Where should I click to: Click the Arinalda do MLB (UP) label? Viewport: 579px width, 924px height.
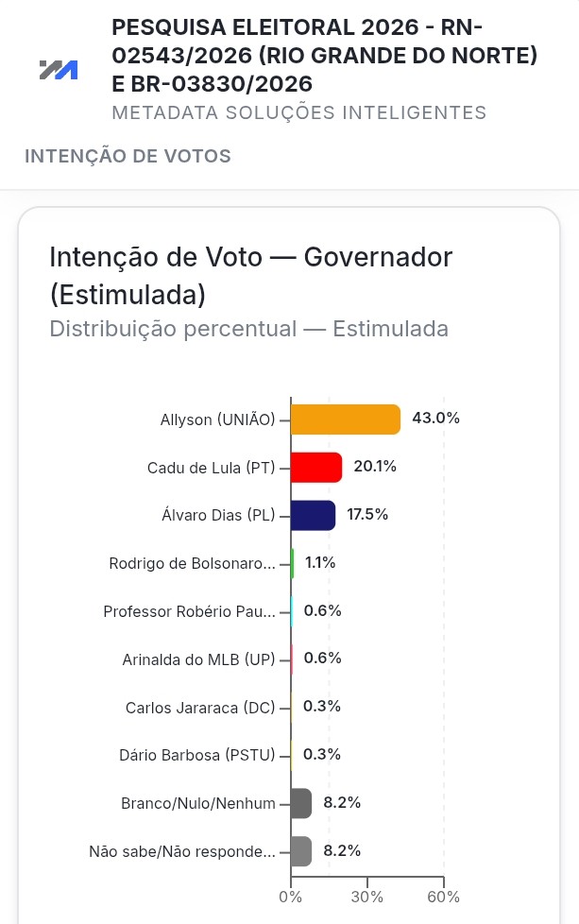click(198, 659)
